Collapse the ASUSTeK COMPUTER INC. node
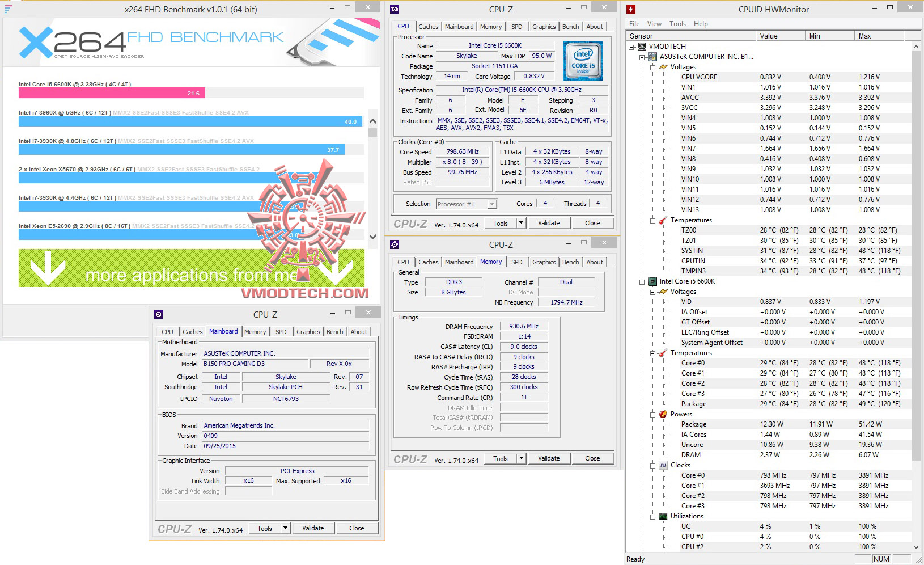 642,57
